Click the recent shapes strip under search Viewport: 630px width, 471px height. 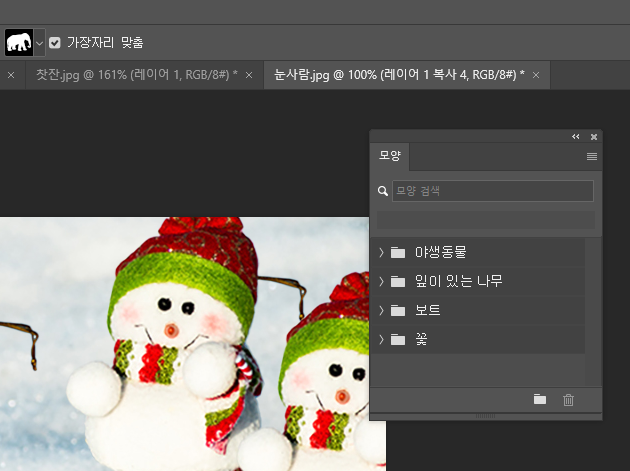click(486, 220)
